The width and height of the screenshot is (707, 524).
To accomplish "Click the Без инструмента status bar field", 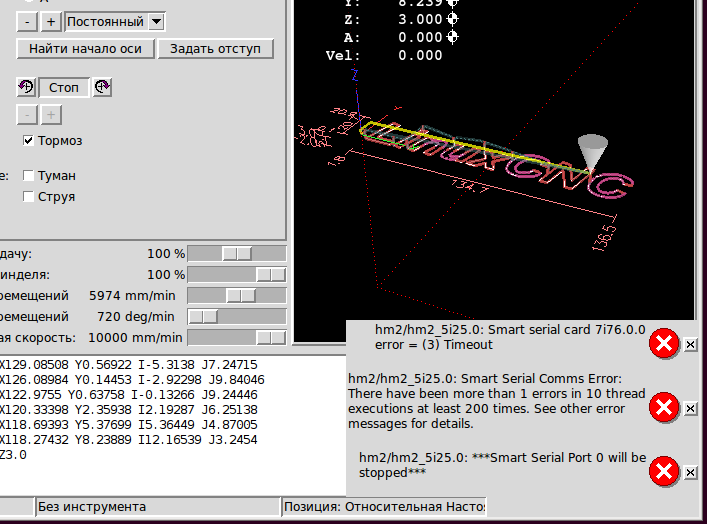I will pyautogui.click(x=157, y=507).
